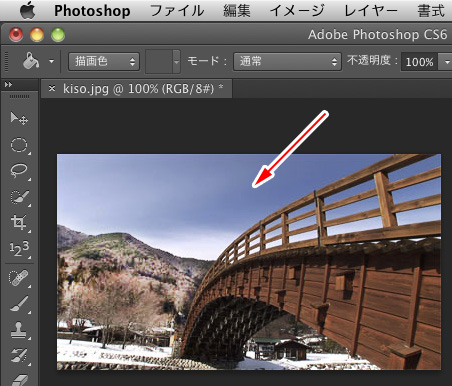This screenshot has height=386, width=452.
Task: Zoom the window with green button
Action: (58, 35)
